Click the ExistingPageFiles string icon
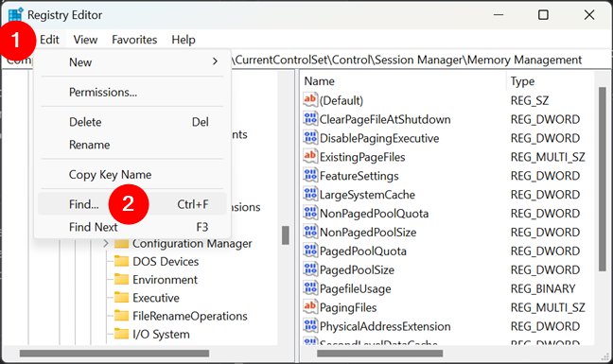The width and height of the screenshot is (613, 364). pos(310,156)
